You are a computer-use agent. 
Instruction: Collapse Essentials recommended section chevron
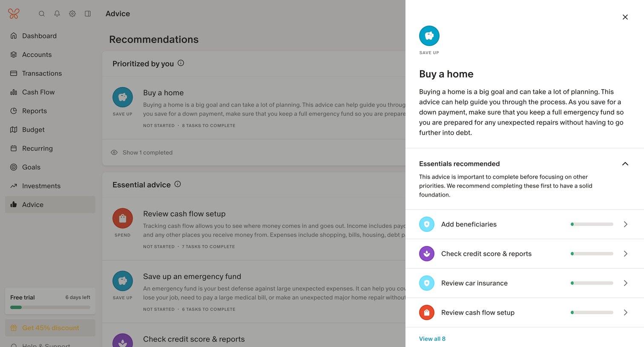pyautogui.click(x=625, y=164)
